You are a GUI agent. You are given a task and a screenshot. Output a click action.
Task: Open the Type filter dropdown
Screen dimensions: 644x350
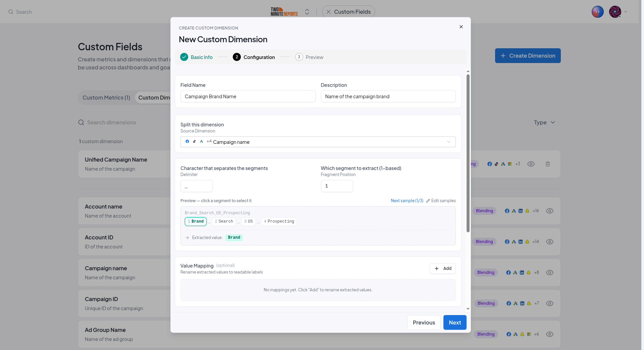(544, 122)
